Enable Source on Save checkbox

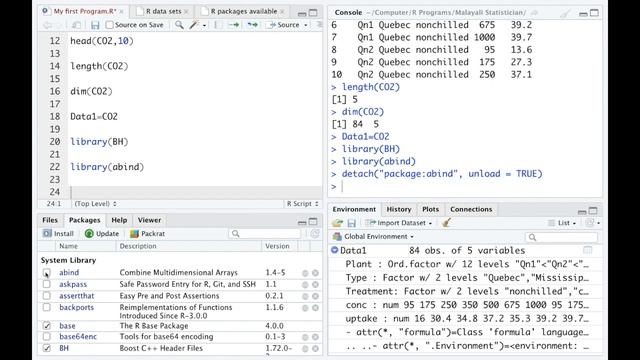click(109, 25)
